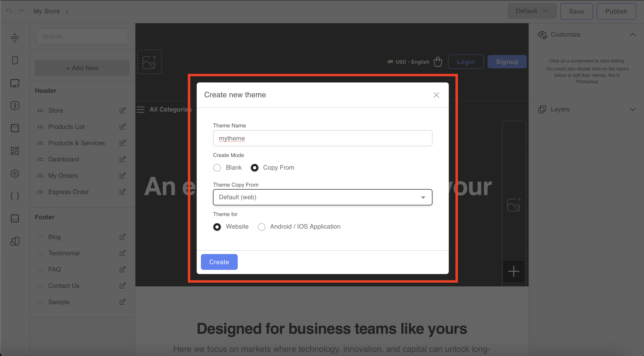Click the logo image placeholder icon
Screen dimensions: 644x356
tap(150, 62)
